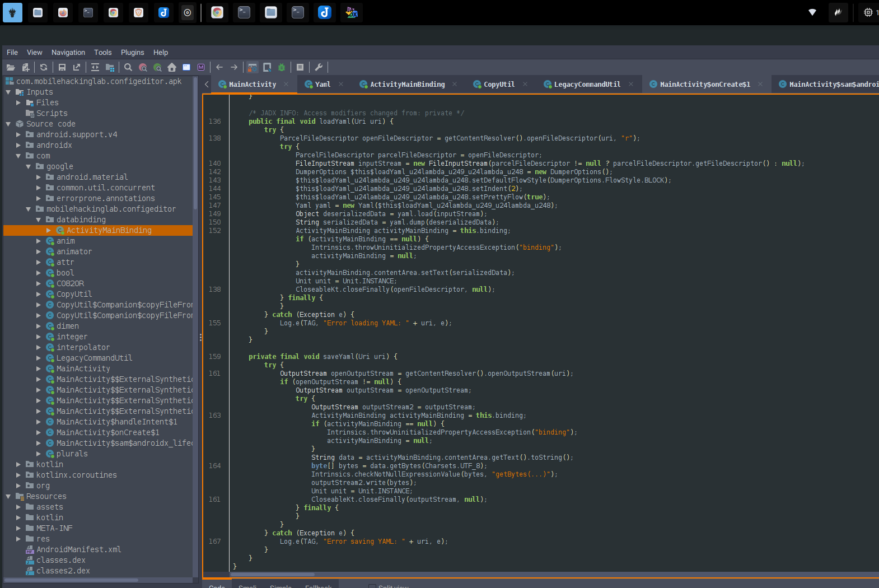Close the MainActivity tab
This screenshot has width=879, height=588.
tap(286, 84)
